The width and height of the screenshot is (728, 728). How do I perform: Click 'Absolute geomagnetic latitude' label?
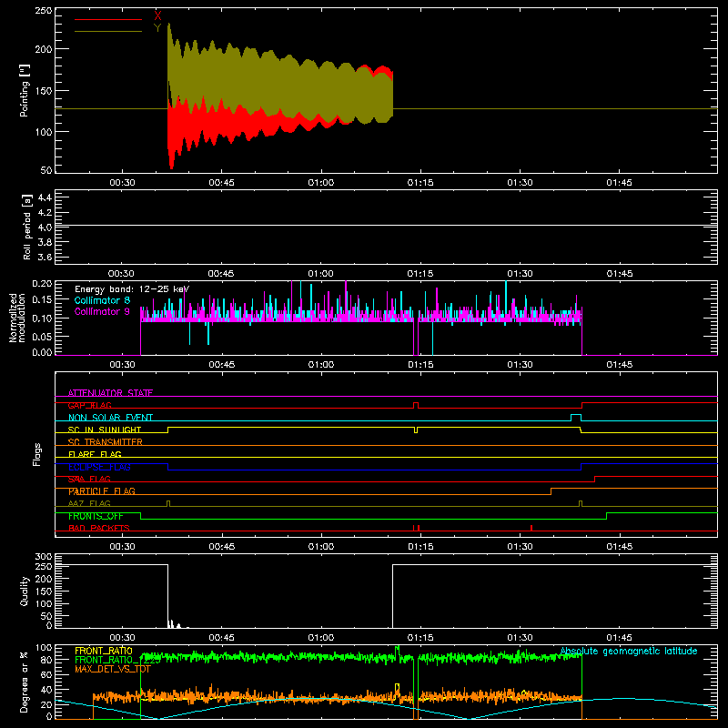[x=629, y=652]
